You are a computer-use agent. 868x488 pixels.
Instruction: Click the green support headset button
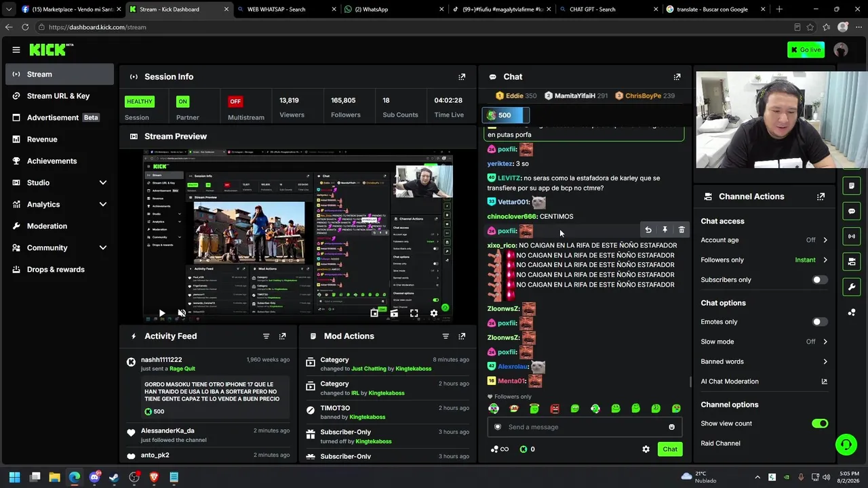coord(846,445)
